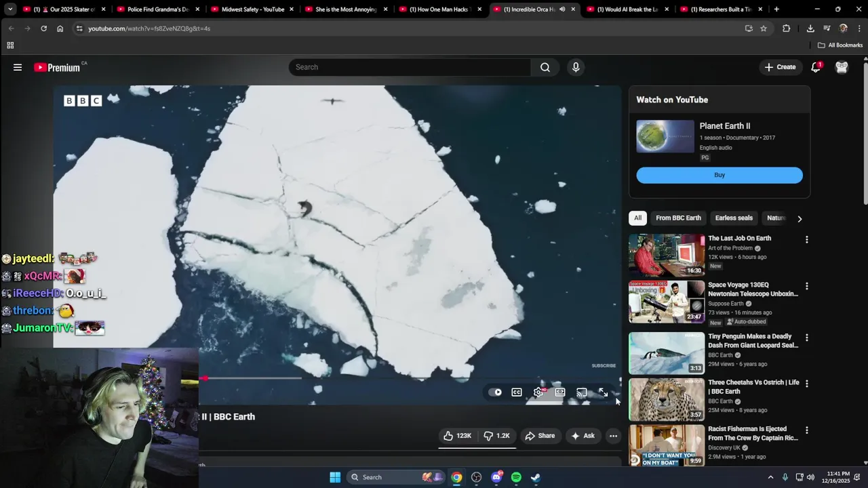868x488 pixels.
Task: Click the address bar URL
Action: (x=149, y=28)
